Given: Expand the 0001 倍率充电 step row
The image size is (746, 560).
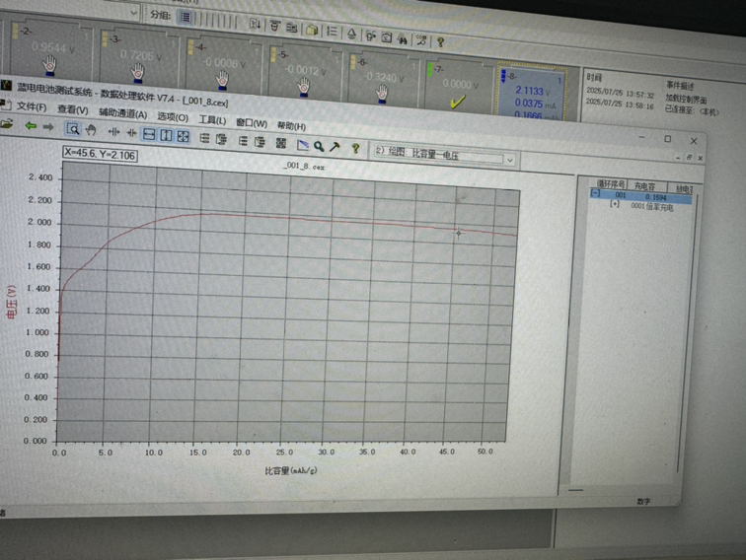Looking at the screenshot, I should pyautogui.click(x=615, y=207).
